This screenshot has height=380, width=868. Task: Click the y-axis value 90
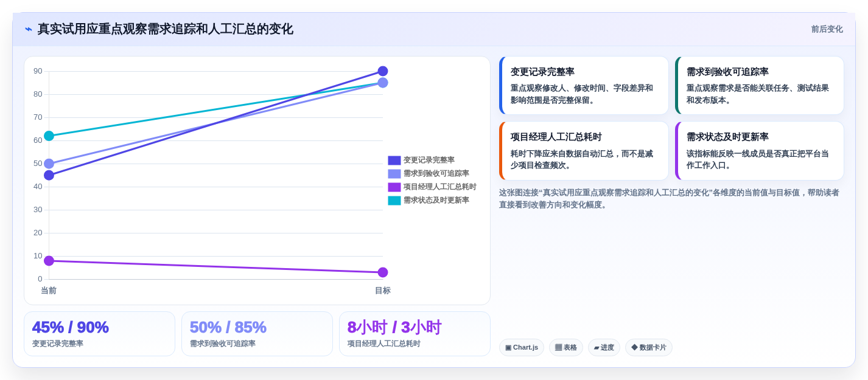click(x=38, y=71)
